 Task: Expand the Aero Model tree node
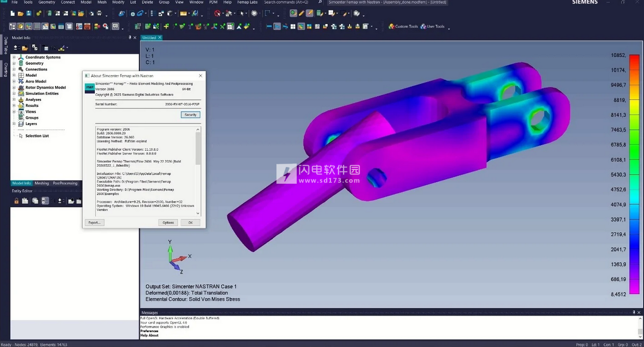click(14, 81)
